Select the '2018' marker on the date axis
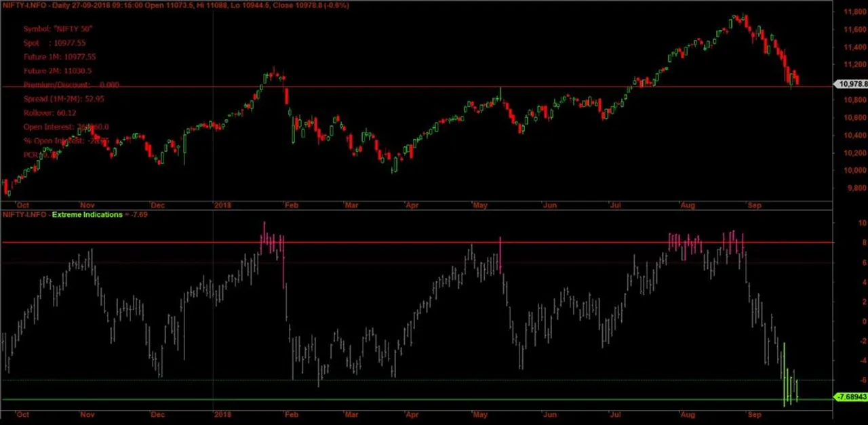This screenshot has height=425, width=868. tap(223, 205)
